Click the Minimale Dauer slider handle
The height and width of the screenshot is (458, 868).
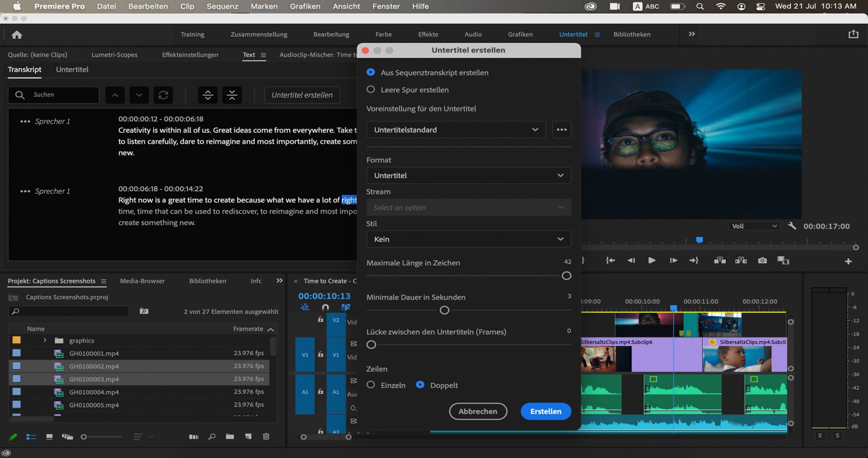(x=444, y=310)
